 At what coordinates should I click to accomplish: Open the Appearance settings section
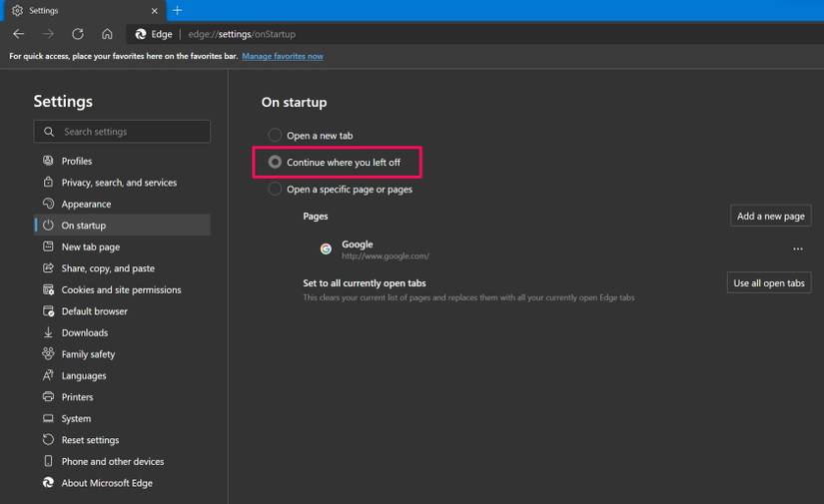coord(86,204)
